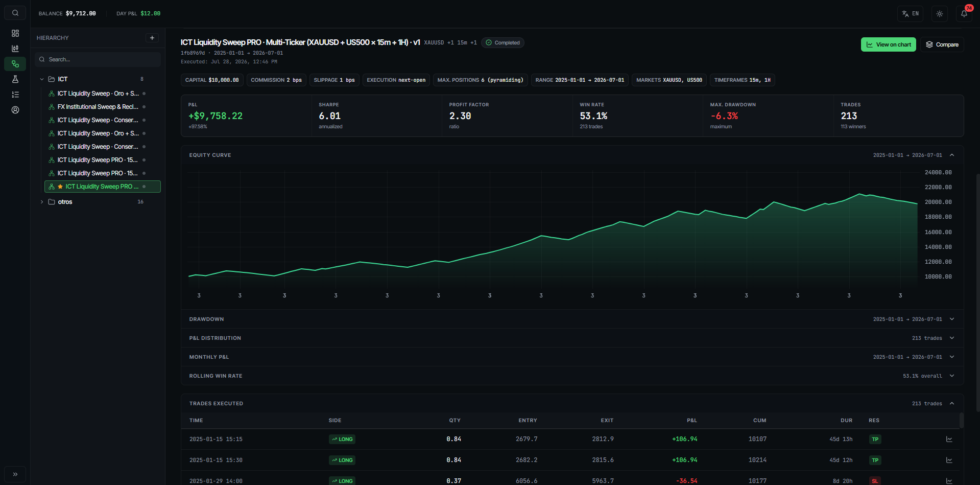
Task: Click the Completed status badge
Action: pos(503,43)
